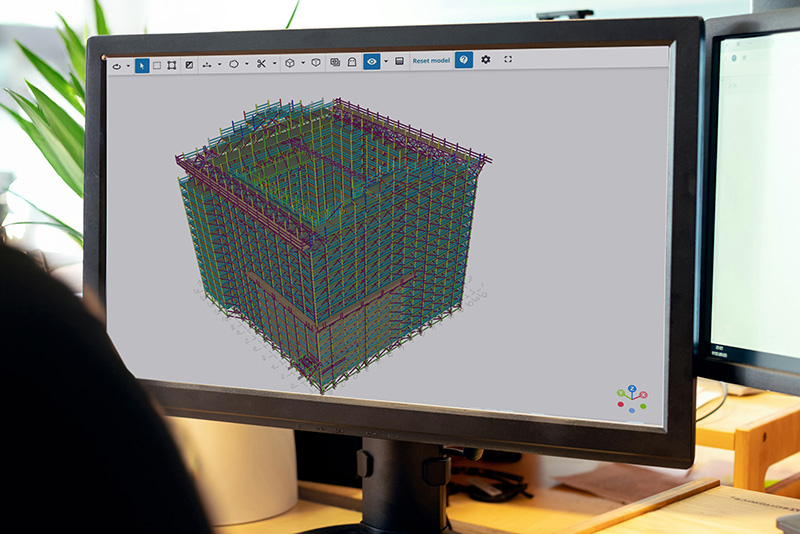Image resolution: width=800 pixels, height=534 pixels.
Task: Click the overlapping boxes icon
Action: click(335, 62)
